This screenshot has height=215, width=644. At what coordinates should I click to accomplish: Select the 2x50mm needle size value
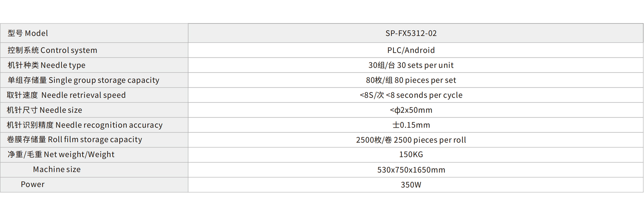[411, 110]
